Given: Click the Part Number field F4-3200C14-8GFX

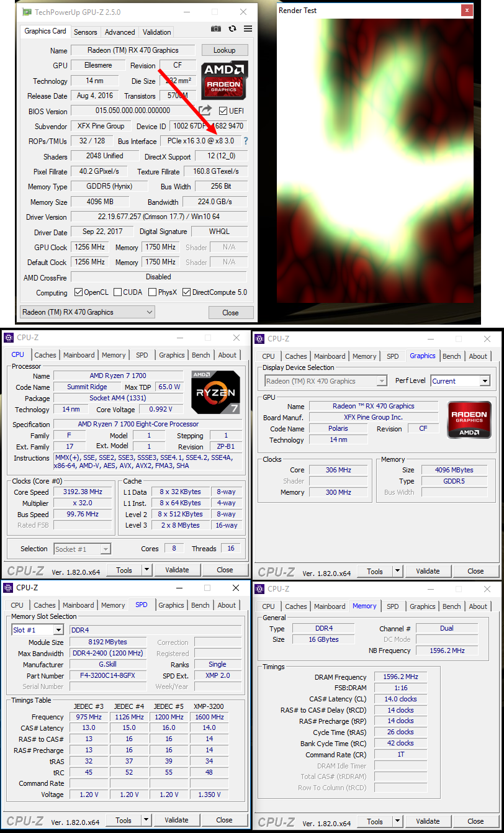Looking at the screenshot, I should coord(108,675).
